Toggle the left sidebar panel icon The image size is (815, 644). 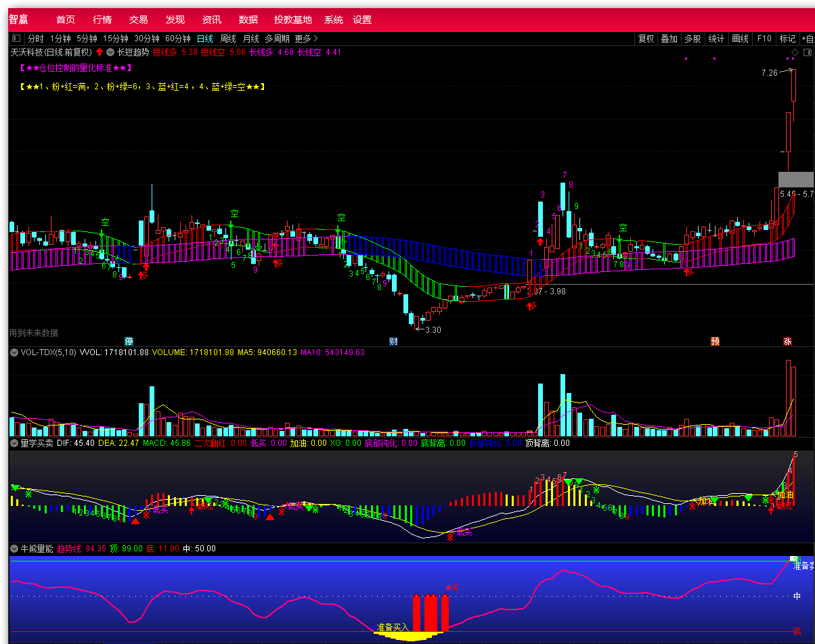(16, 39)
